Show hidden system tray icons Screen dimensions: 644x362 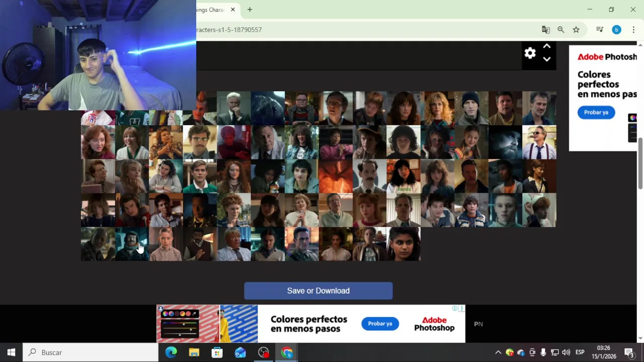(x=498, y=352)
